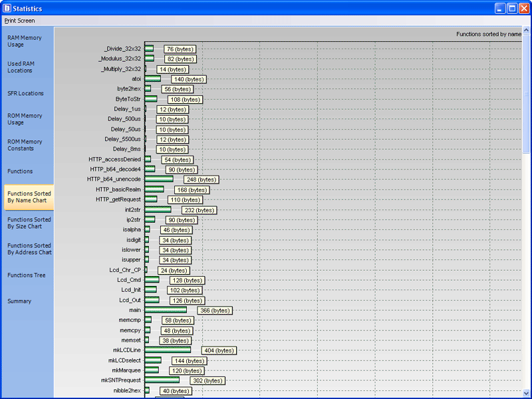532x399 pixels.
Task: Select Functions Sorted By Name Chart
Action: [29, 197]
